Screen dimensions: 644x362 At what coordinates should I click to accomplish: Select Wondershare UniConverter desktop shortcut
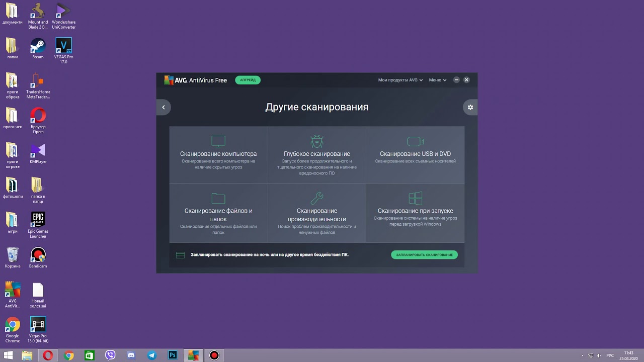(x=63, y=16)
